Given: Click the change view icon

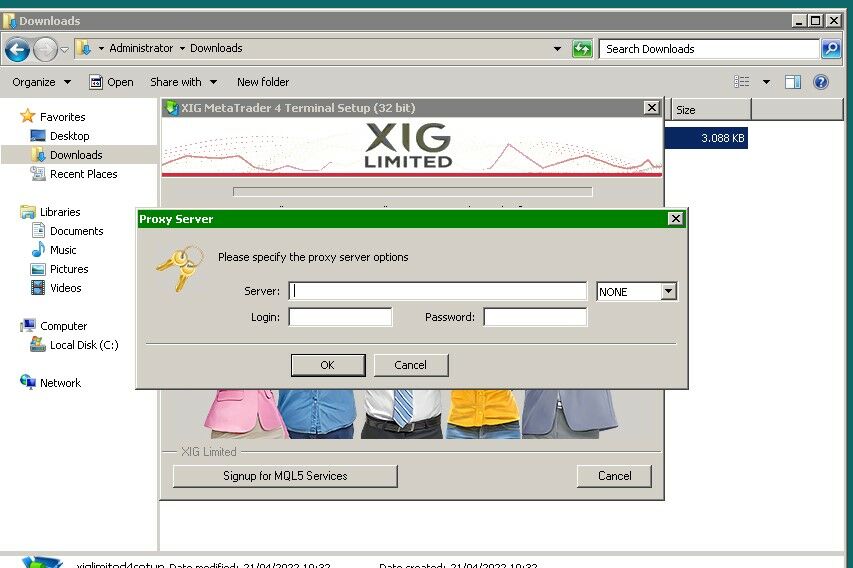Looking at the screenshot, I should click(x=741, y=82).
